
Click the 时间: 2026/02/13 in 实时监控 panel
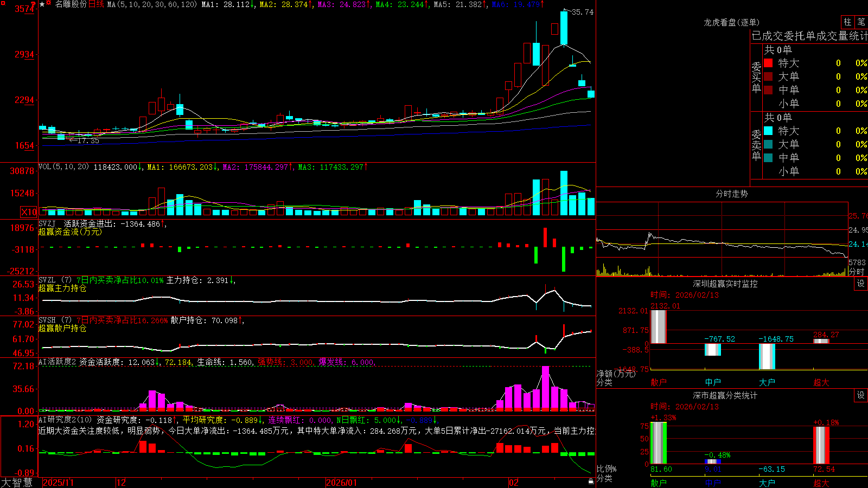tap(685, 295)
